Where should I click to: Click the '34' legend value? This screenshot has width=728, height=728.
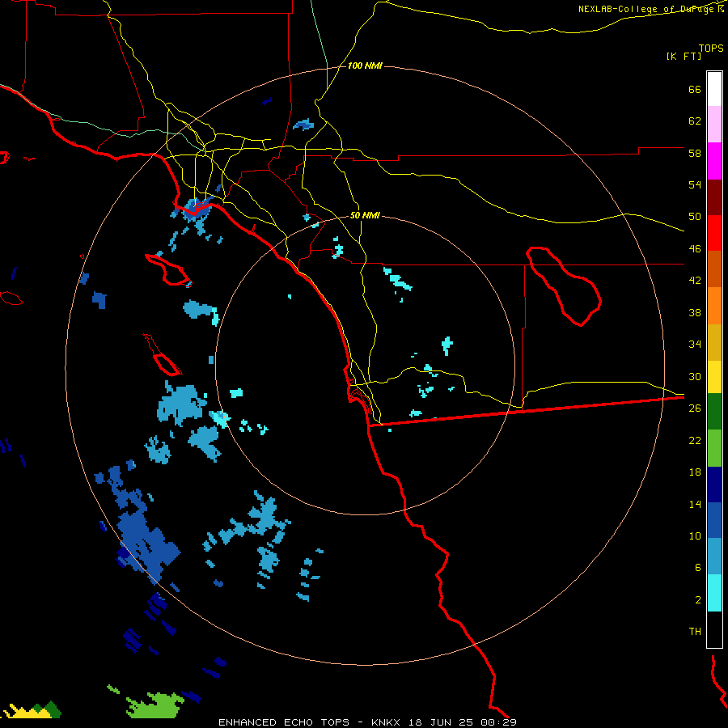695,344
